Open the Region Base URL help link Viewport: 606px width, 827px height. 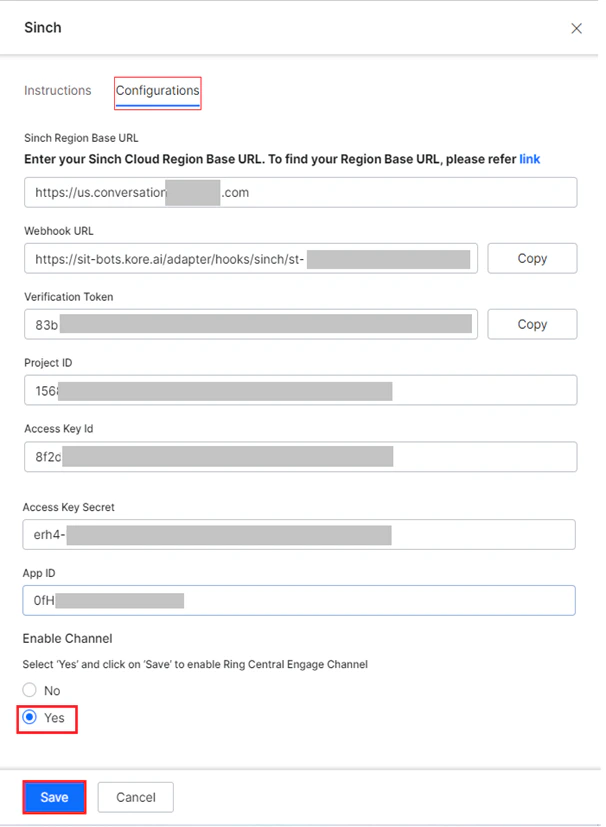tap(530, 159)
